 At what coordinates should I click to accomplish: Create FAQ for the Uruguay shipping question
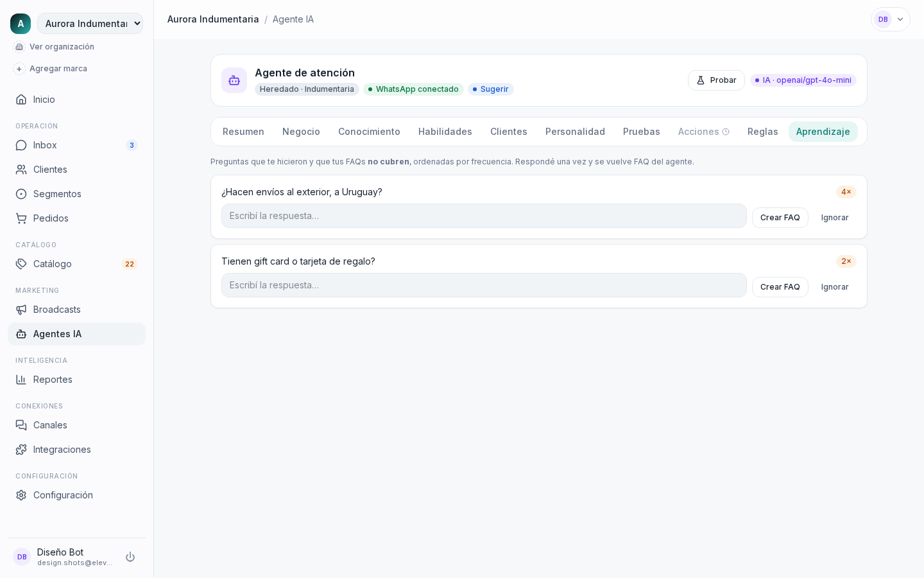coord(780,218)
